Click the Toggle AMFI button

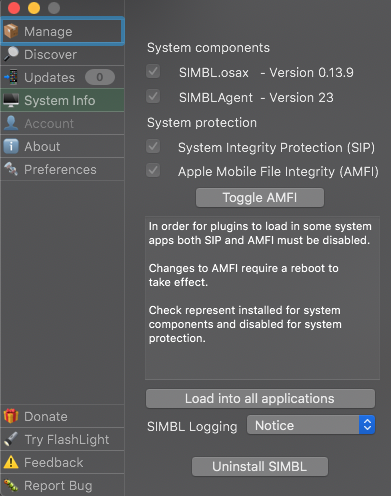click(260, 198)
